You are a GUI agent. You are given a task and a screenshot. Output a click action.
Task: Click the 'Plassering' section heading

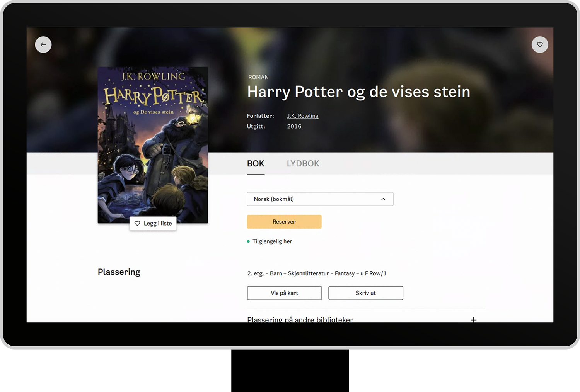point(119,272)
